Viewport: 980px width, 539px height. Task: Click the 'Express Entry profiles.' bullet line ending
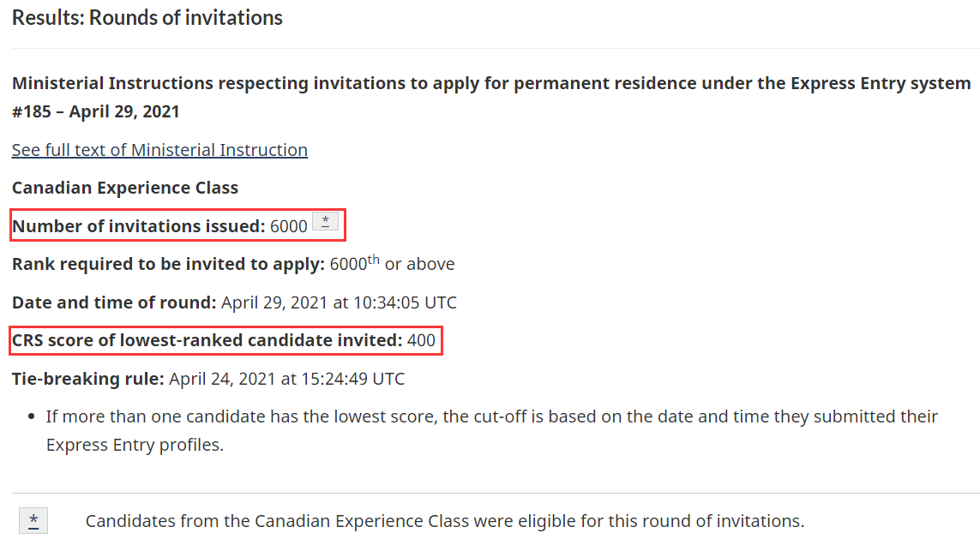(135, 446)
